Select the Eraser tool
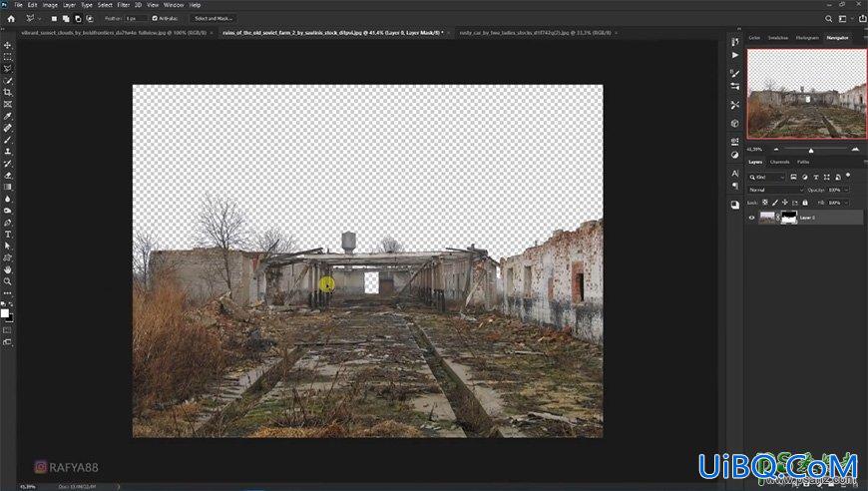 [x=7, y=175]
